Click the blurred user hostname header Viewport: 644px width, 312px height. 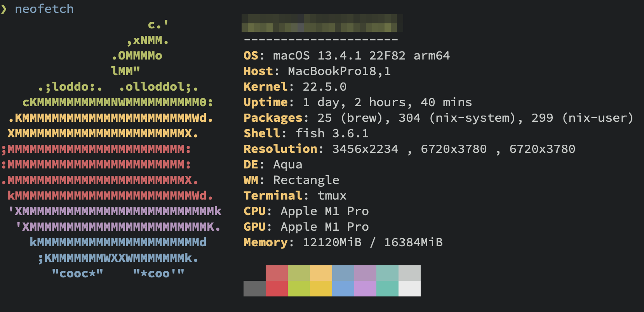(x=322, y=23)
